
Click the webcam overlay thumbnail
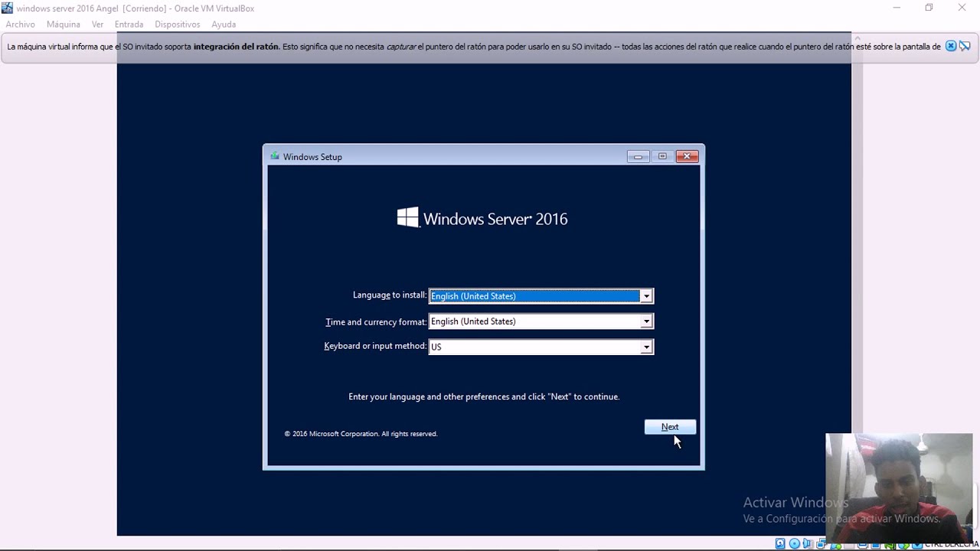pos(900,489)
